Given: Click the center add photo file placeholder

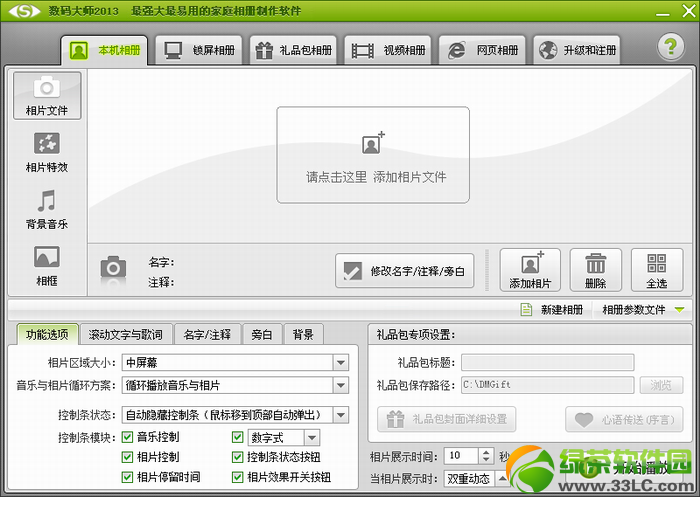Looking at the screenshot, I should tap(373, 155).
